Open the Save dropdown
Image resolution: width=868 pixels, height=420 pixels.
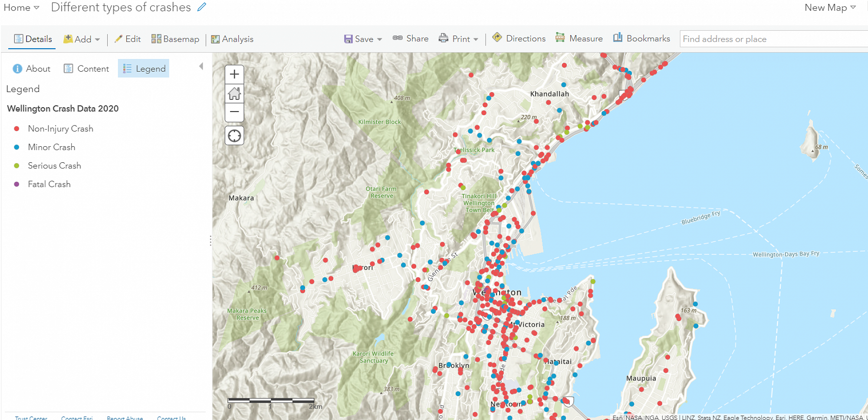[x=363, y=39]
